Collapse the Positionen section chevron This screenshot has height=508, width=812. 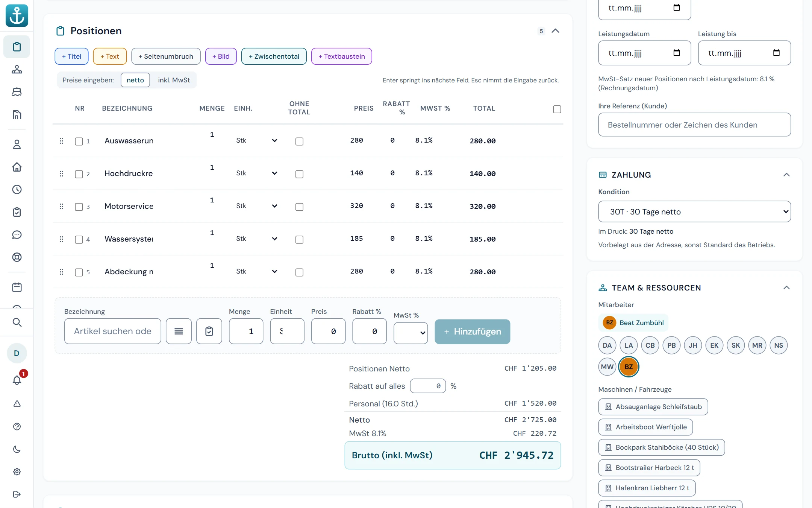(x=555, y=31)
